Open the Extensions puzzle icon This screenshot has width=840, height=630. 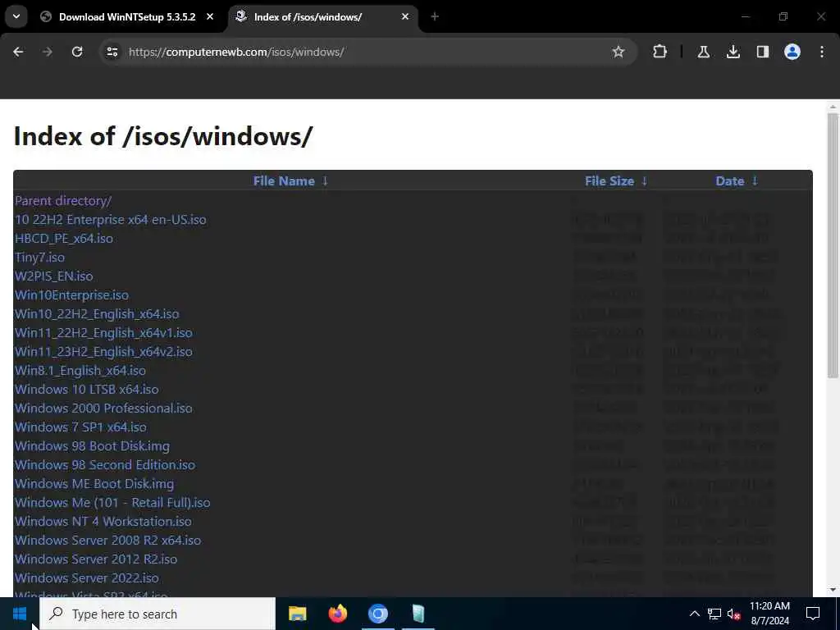coord(660,52)
